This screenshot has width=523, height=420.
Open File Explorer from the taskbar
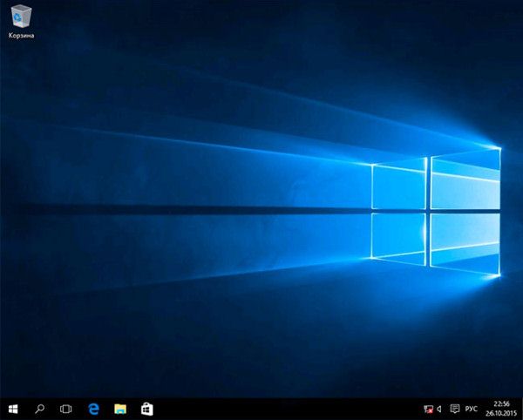(x=120, y=409)
